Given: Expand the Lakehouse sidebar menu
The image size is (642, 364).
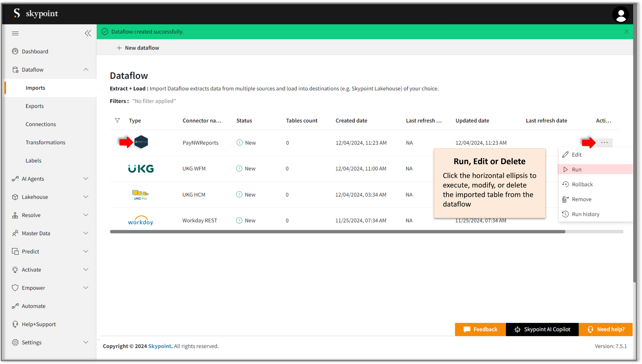Looking at the screenshot, I should tap(86, 197).
